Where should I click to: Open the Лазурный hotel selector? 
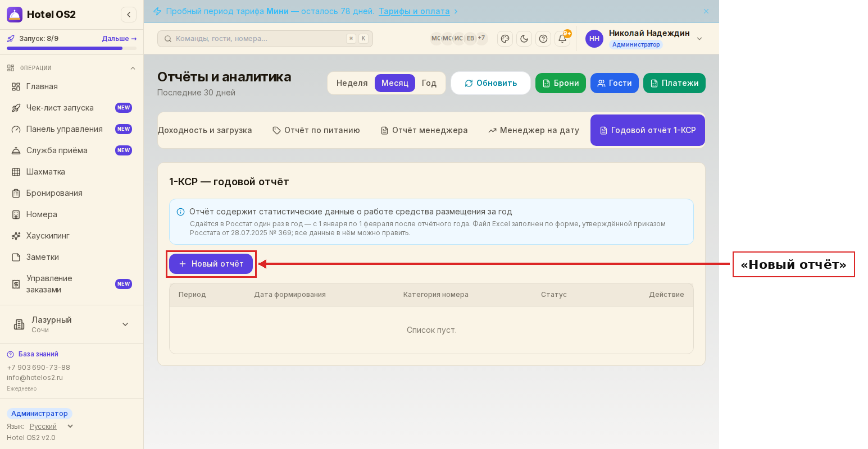tap(71, 324)
